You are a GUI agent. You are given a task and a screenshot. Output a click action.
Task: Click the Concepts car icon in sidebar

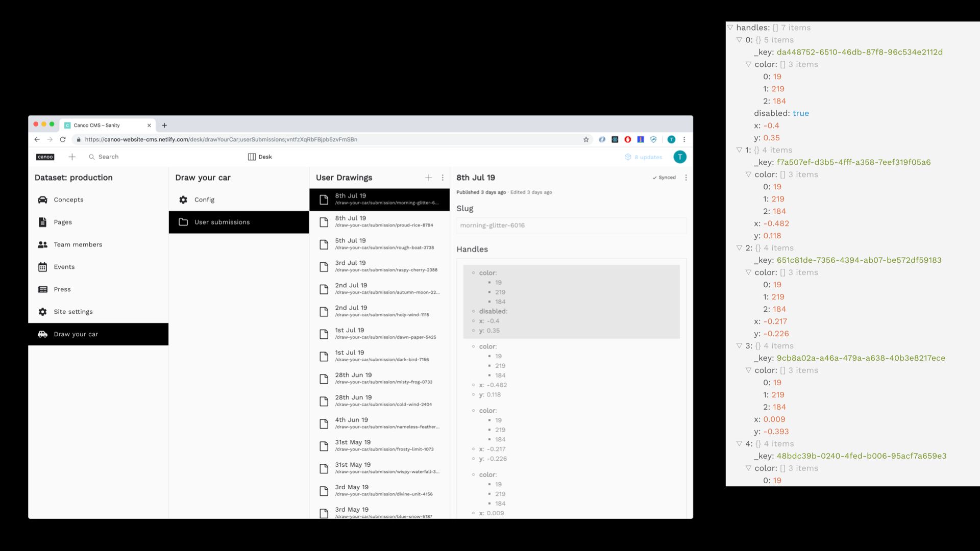43,199
